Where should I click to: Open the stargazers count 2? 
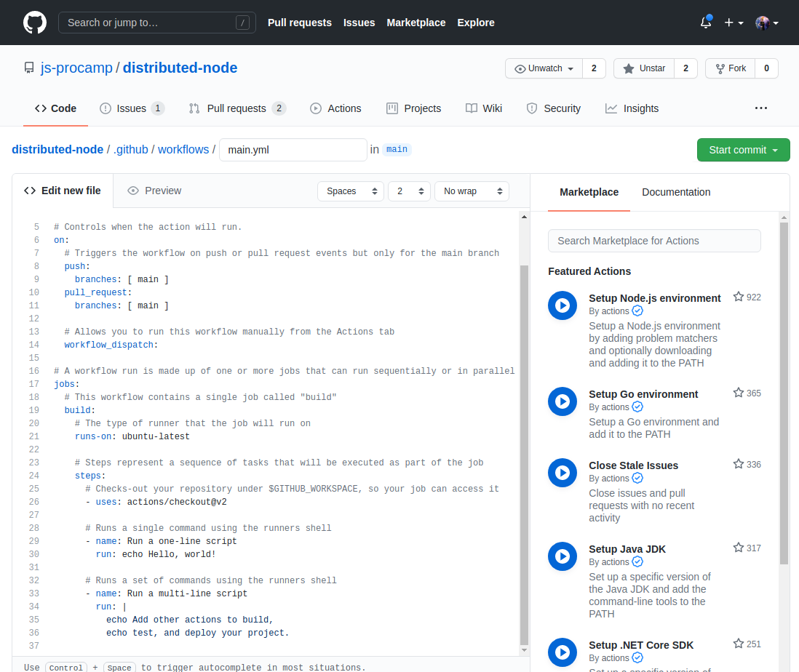pos(686,68)
